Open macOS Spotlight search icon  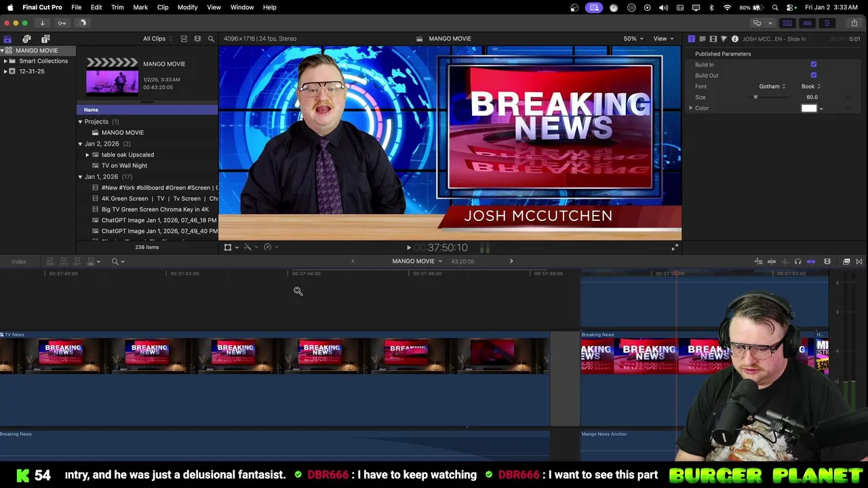tap(775, 7)
